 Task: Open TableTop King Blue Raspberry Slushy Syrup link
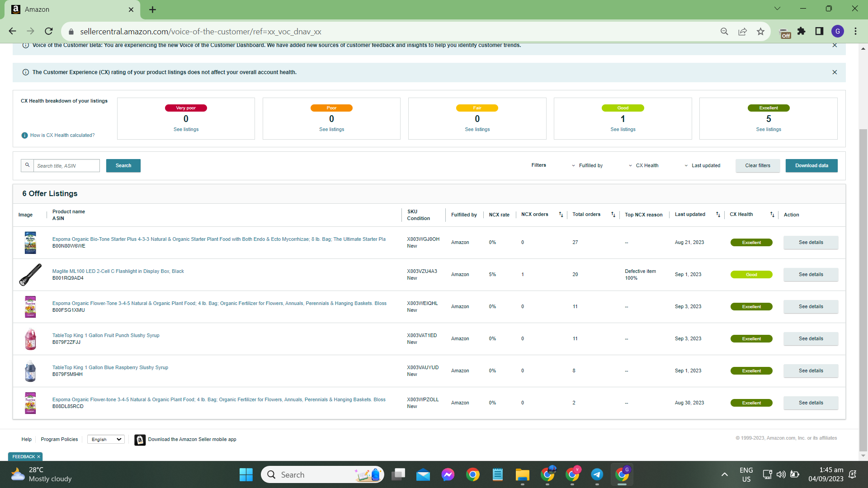(x=110, y=368)
